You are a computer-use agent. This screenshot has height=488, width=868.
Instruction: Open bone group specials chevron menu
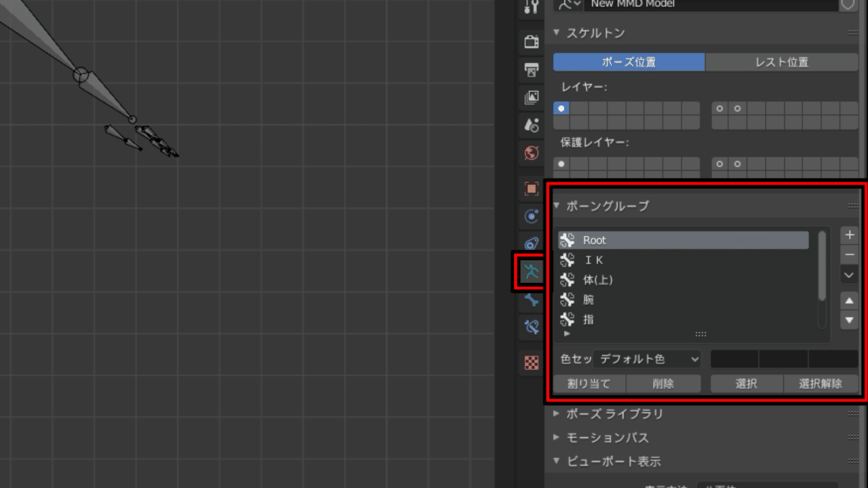(x=849, y=275)
